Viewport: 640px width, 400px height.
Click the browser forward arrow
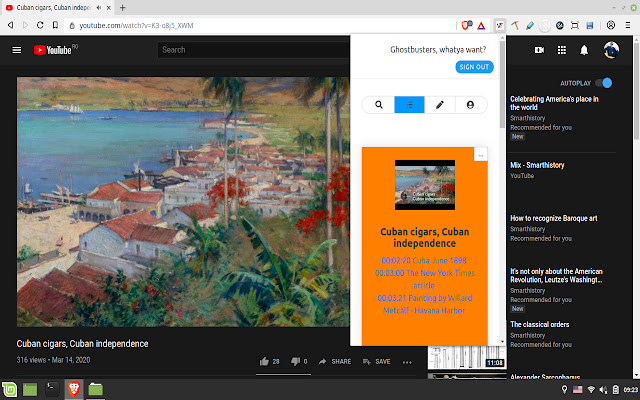pos(25,25)
